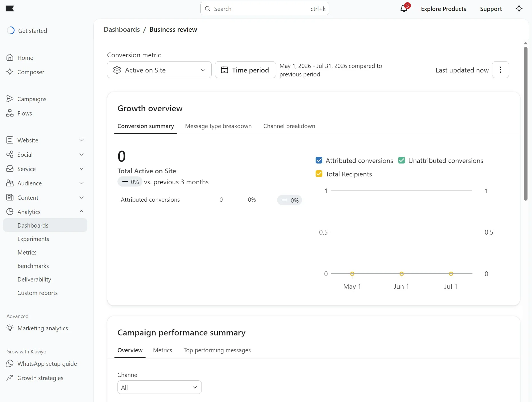The image size is (532, 402).
Task: Click the Time period button
Action: point(245,70)
